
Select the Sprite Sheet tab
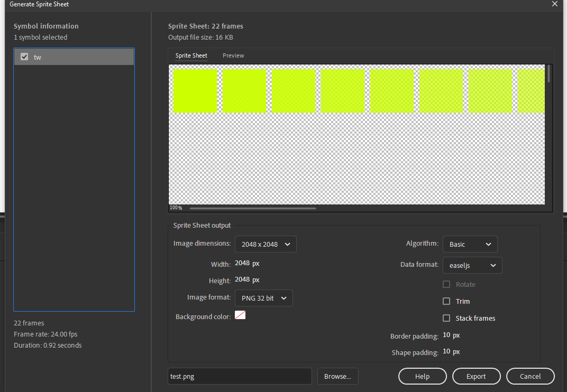(191, 55)
